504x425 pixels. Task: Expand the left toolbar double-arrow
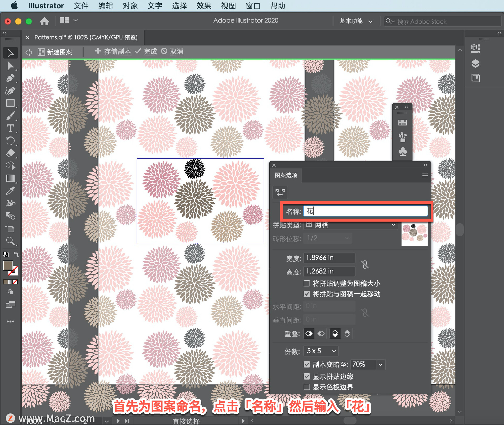pyautogui.click(x=5, y=33)
